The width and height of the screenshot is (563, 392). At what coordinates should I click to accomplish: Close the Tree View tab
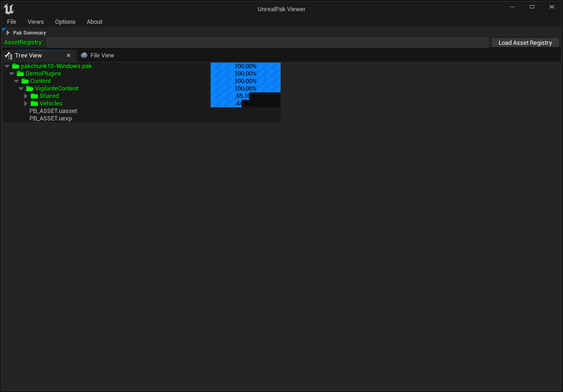click(x=69, y=55)
